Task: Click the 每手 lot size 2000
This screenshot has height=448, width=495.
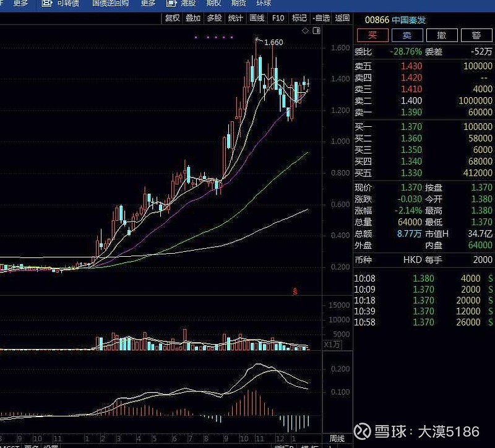Action: coord(483,260)
